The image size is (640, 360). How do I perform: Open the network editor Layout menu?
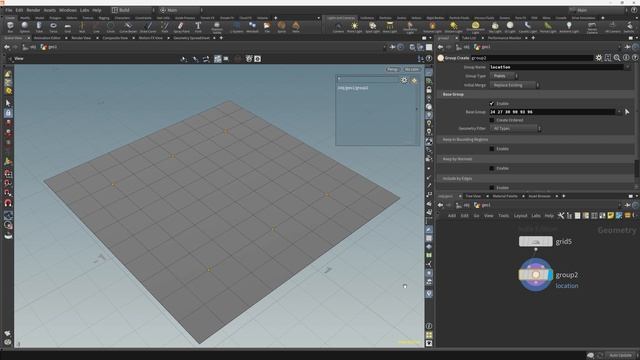pyautogui.click(x=520, y=216)
